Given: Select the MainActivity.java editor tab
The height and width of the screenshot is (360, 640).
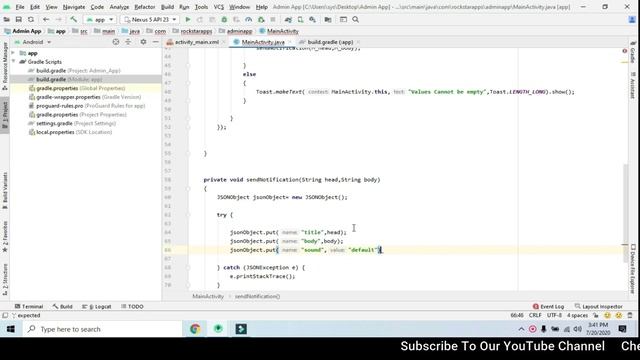Looking at the screenshot, I should pos(262,42).
